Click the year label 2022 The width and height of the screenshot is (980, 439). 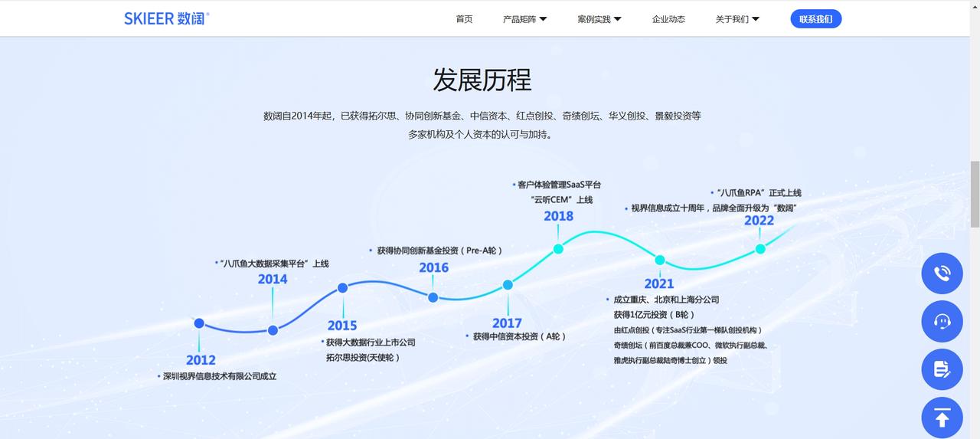coord(759,221)
